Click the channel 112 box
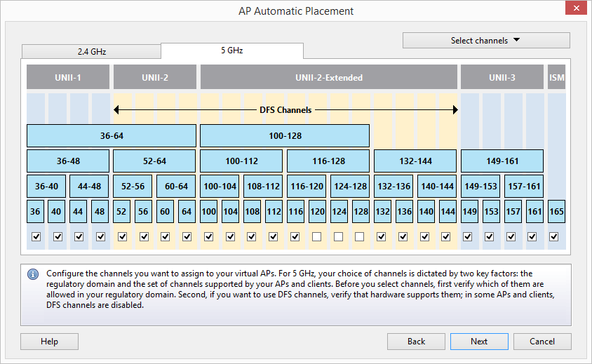Screen dimensions: 592x364 tap(274, 211)
